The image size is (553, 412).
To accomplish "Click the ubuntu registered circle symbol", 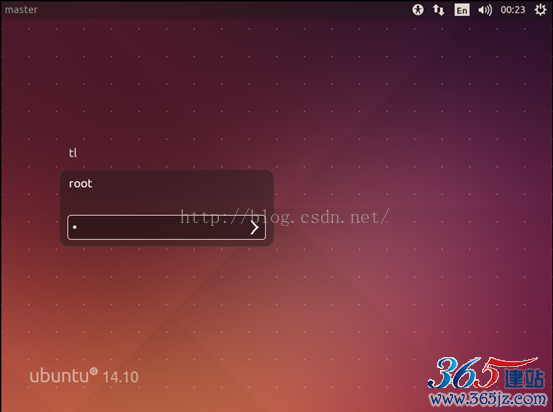I will [93, 371].
